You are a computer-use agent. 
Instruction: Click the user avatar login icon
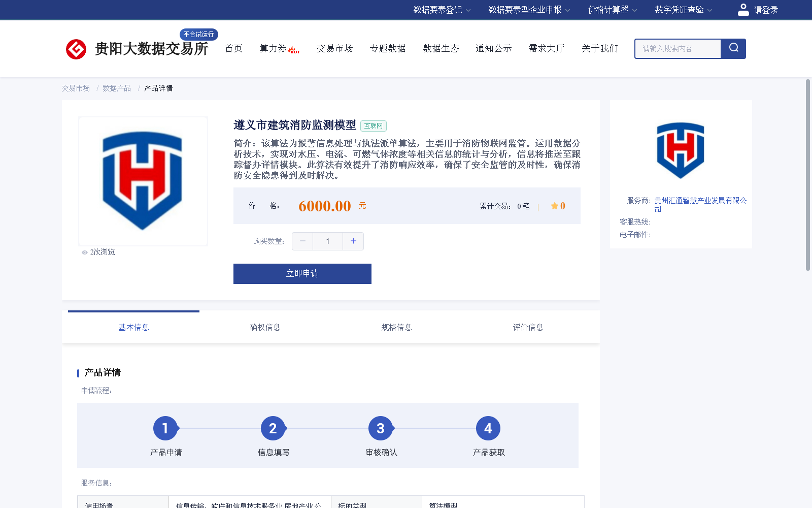(743, 10)
